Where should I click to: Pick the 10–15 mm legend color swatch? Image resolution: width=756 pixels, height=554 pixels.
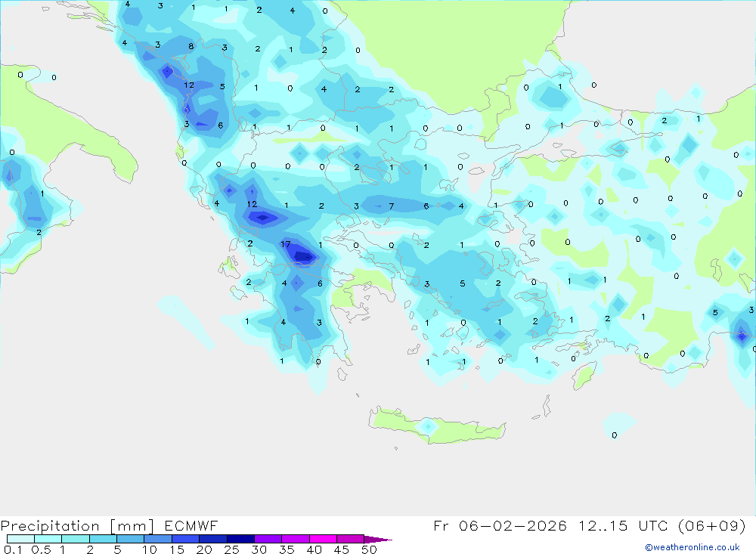158,539
